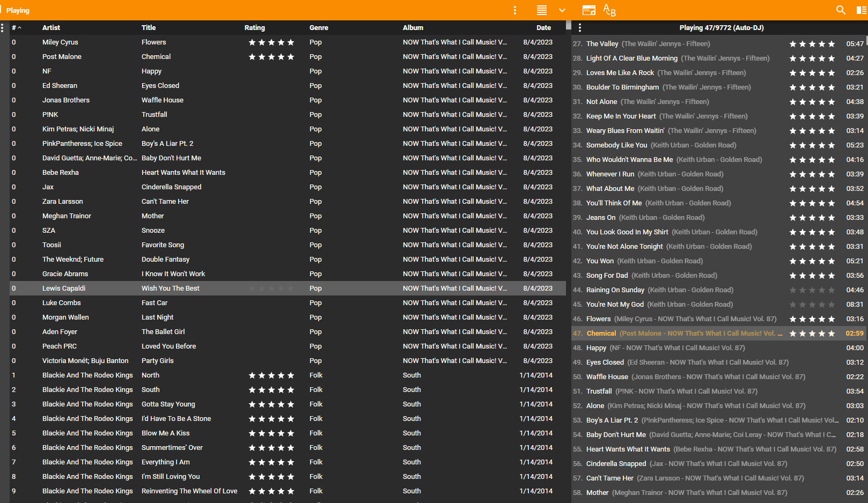Select Fast Car by Luke Combs

(x=155, y=303)
